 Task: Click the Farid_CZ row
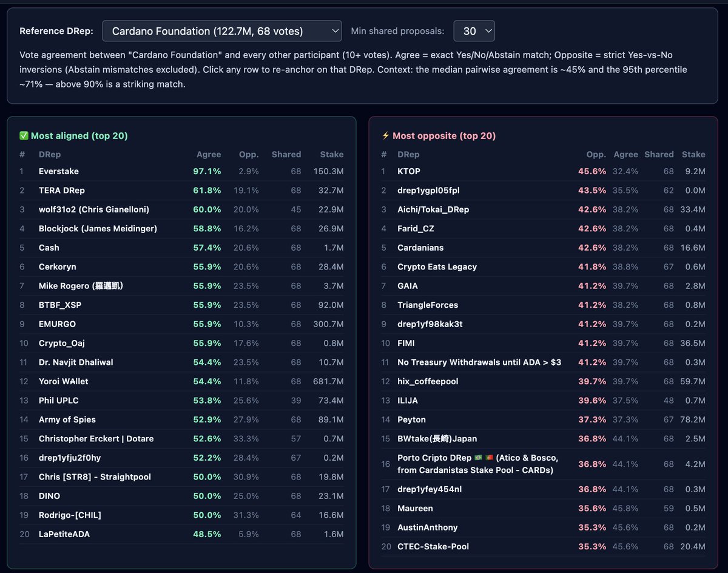[x=543, y=229]
